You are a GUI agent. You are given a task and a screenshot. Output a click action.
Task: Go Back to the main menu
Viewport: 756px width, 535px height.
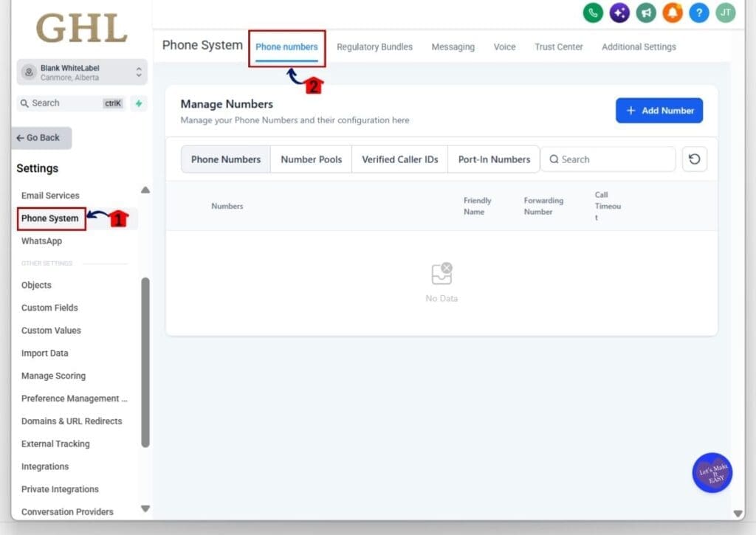pos(41,138)
